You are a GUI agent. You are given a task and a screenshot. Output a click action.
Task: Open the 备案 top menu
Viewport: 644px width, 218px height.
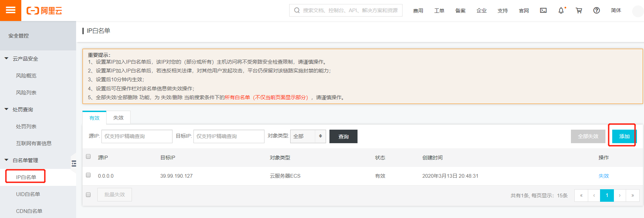[460, 10]
